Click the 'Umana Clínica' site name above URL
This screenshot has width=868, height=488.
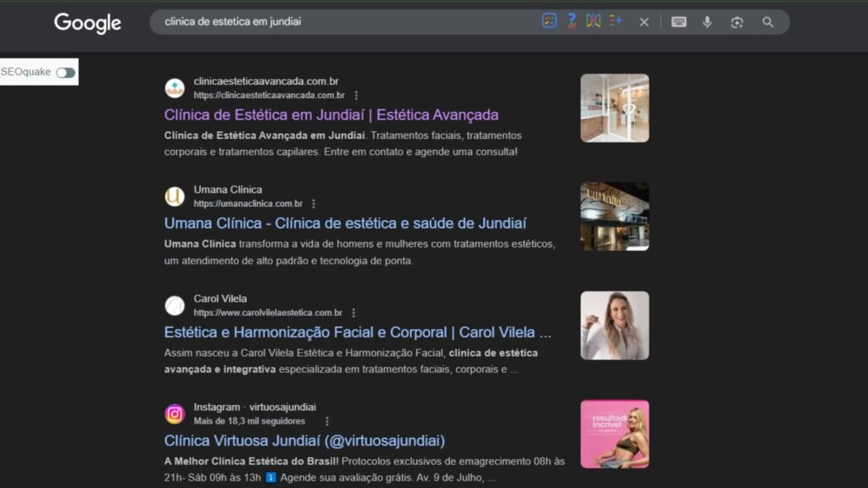(x=227, y=190)
